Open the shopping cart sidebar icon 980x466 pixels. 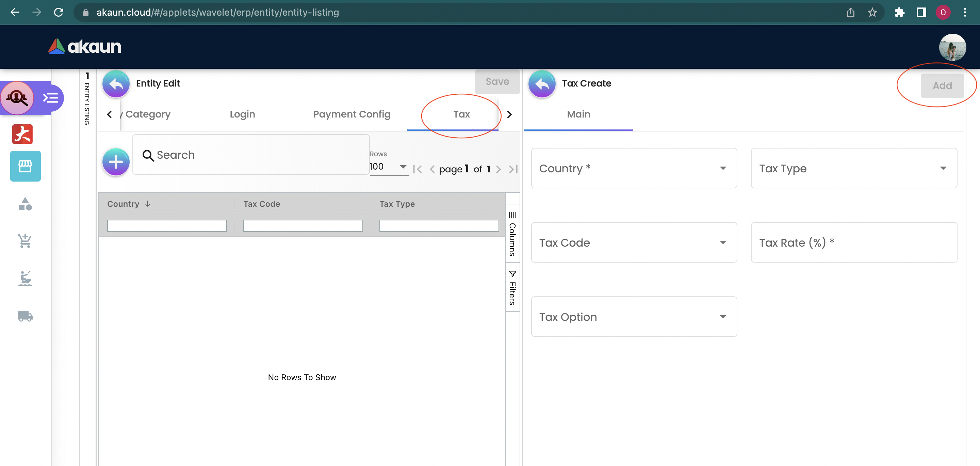tap(25, 240)
